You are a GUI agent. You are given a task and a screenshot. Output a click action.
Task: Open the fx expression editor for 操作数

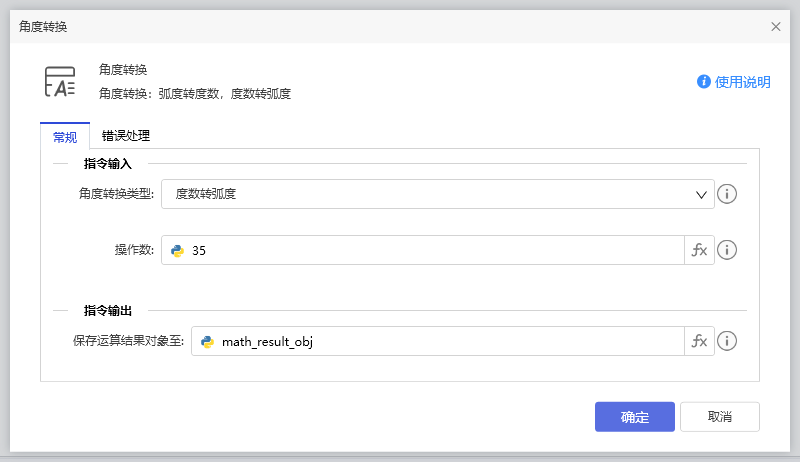point(699,250)
